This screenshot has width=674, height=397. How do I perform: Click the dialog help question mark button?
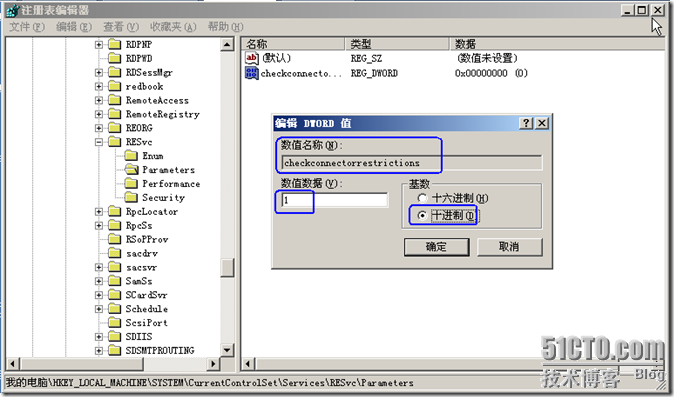click(526, 123)
